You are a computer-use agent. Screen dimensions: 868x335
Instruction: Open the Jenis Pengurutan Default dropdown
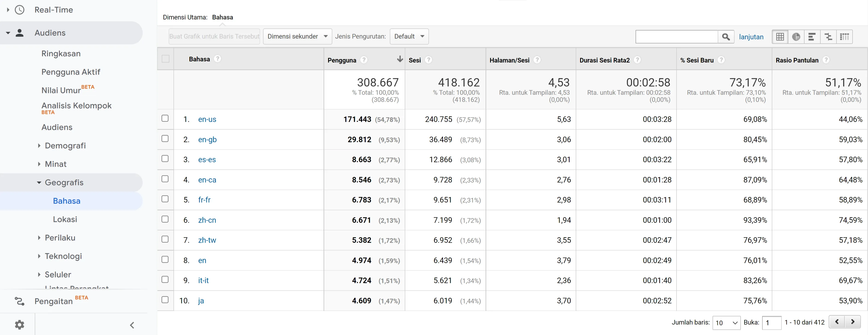tap(409, 36)
